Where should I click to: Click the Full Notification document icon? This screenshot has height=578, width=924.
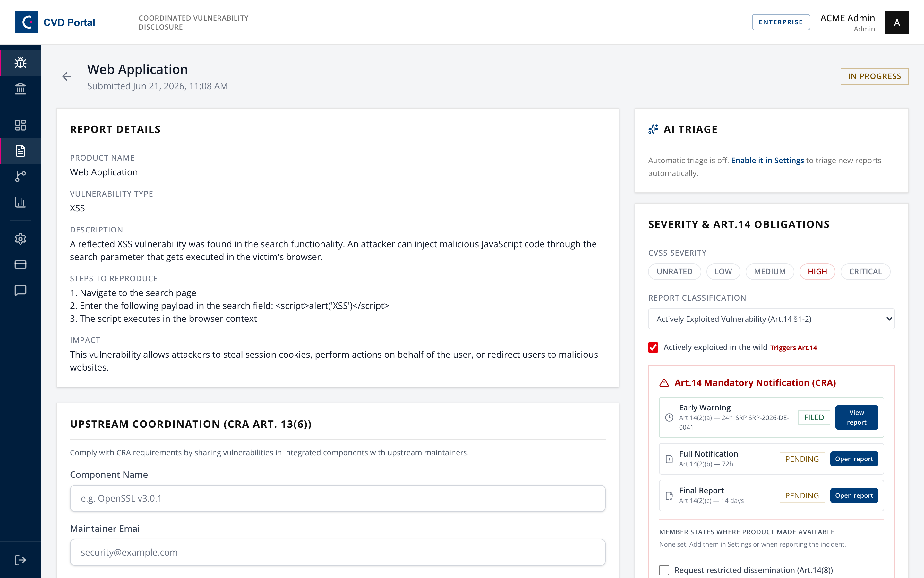[669, 459]
